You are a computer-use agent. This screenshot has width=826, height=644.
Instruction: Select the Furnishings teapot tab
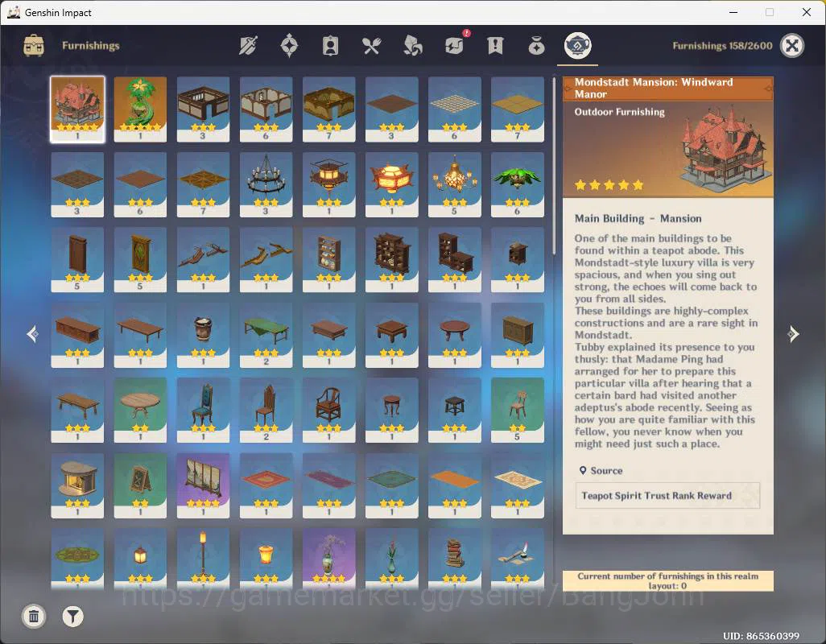coord(578,45)
